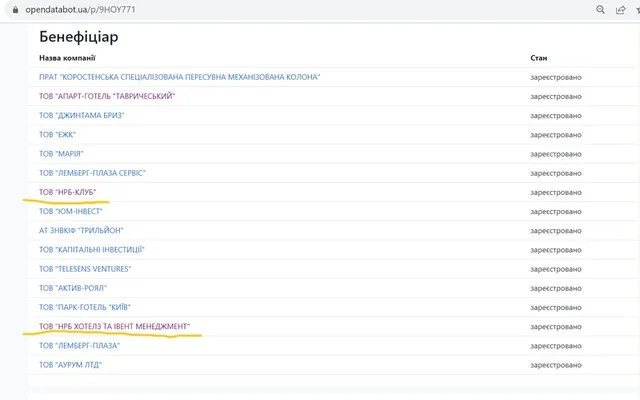
Task: Open ТОВ "ЛЕМБЕРГ-ПЛАЗА СЕРВІС" link
Action: [92, 173]
